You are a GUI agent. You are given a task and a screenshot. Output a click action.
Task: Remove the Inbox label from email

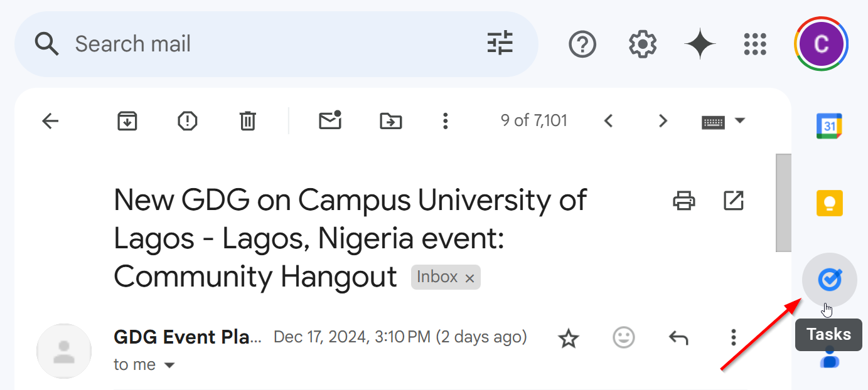coord(469,278)
